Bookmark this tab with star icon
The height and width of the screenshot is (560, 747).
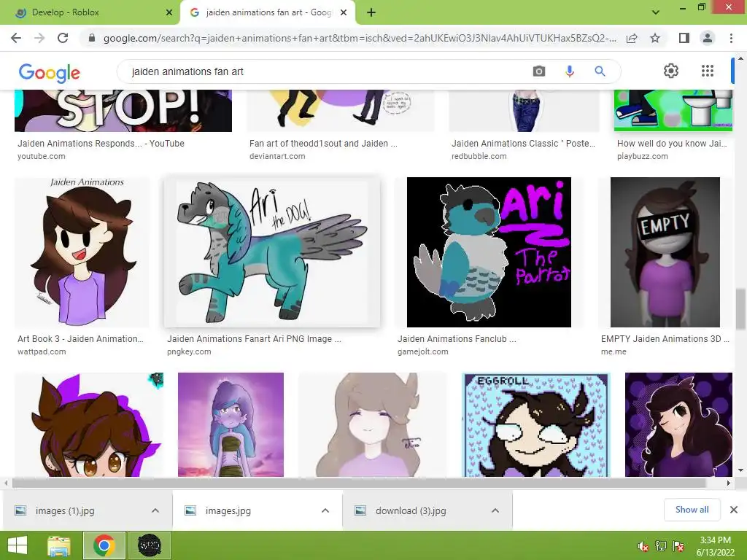655,38
